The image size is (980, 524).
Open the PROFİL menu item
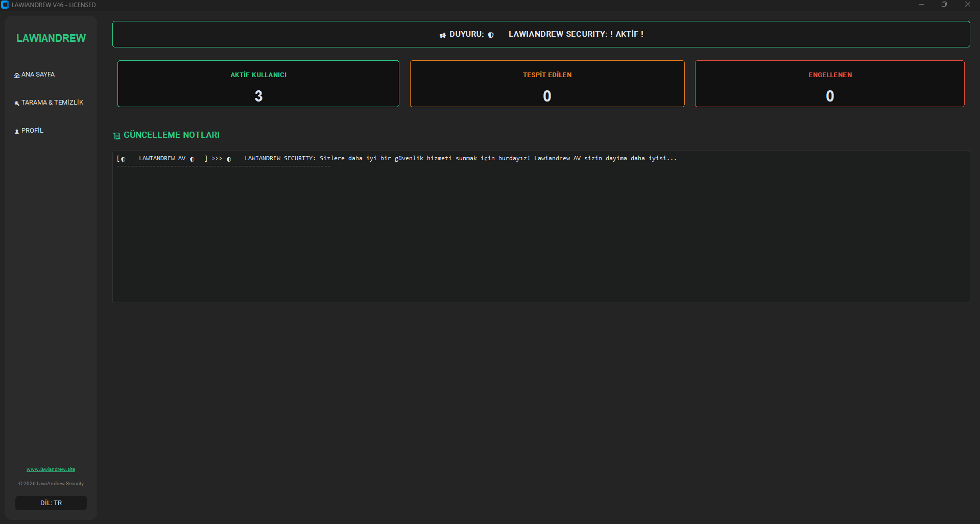(32, 131)
